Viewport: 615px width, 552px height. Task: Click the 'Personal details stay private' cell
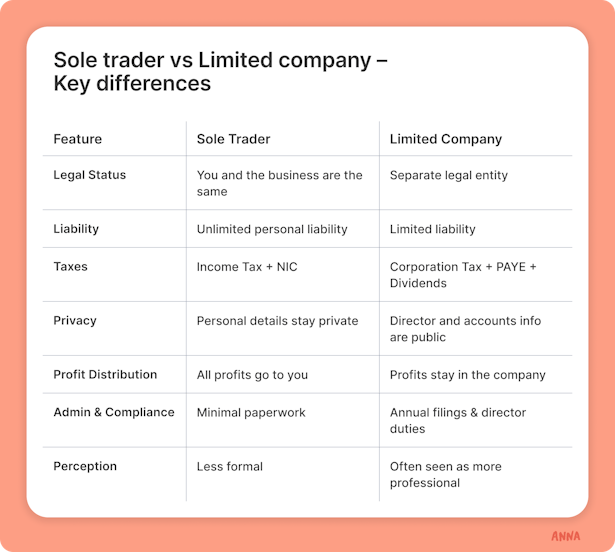pyautogui.click(x=277, y=321)
